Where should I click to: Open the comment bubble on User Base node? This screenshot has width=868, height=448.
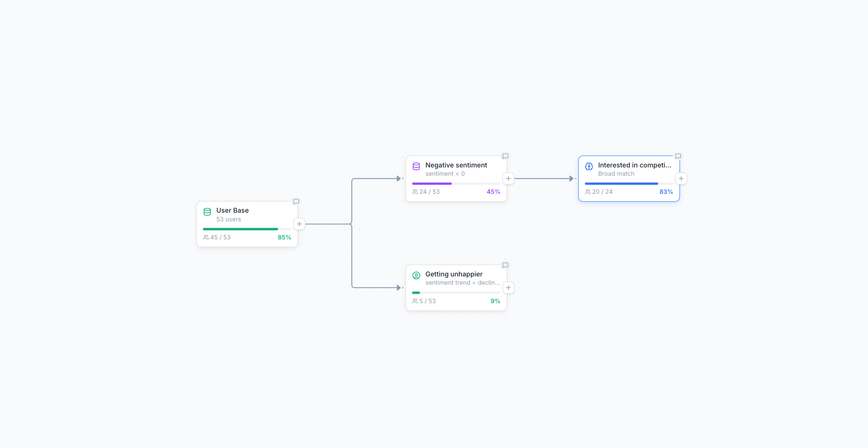296,201
